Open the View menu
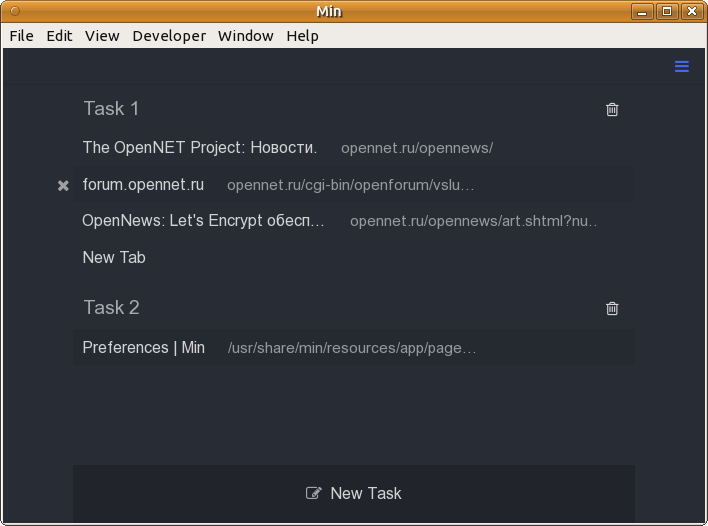Screen dimensions: 708x526 pos(102,36)
